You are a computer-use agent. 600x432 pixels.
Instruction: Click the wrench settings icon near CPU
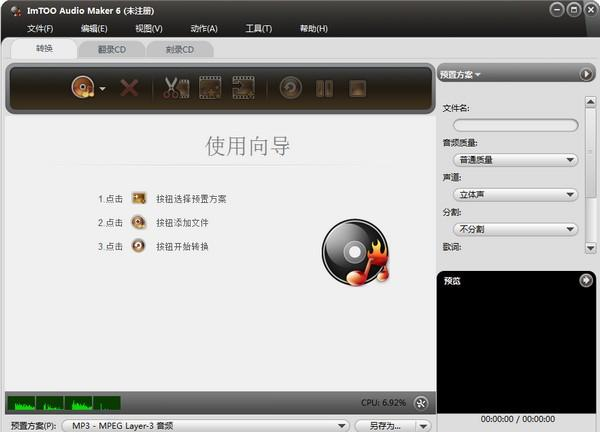(x=421, y=403)
